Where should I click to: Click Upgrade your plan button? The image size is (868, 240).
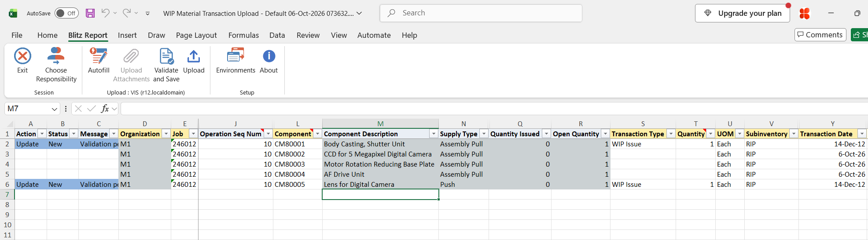point(743,13)
